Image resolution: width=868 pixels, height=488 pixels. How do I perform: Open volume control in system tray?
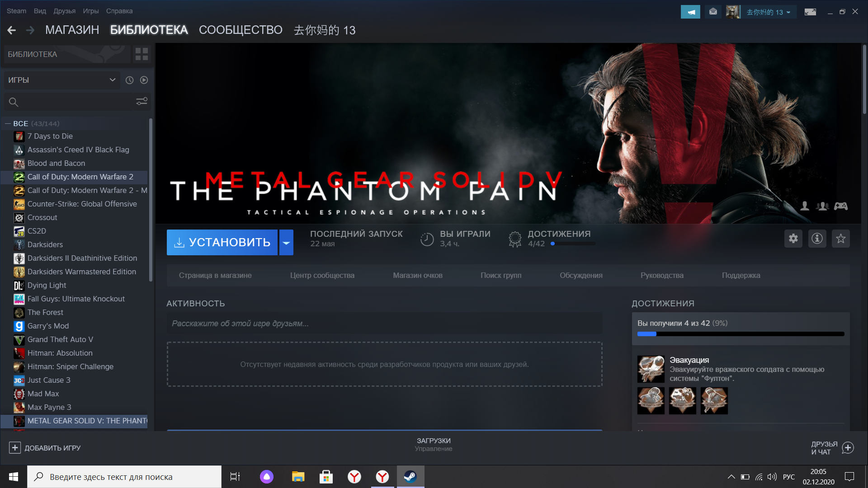772,477
